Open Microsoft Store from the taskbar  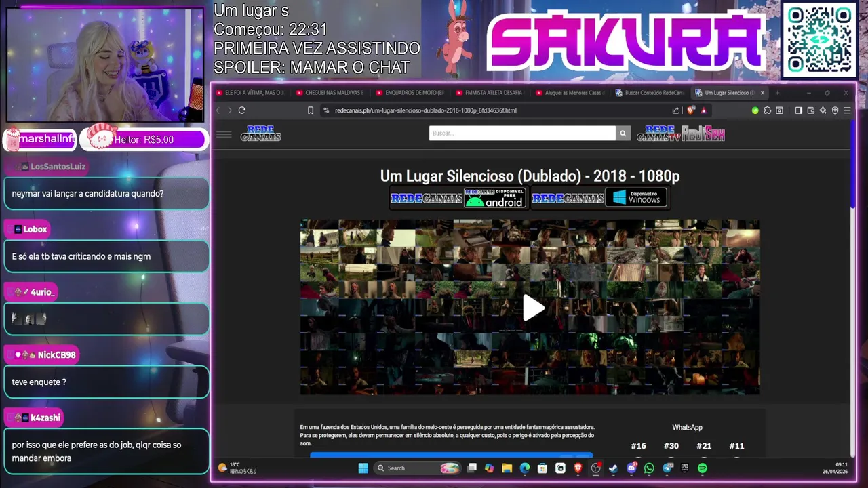tap(542, 468)
